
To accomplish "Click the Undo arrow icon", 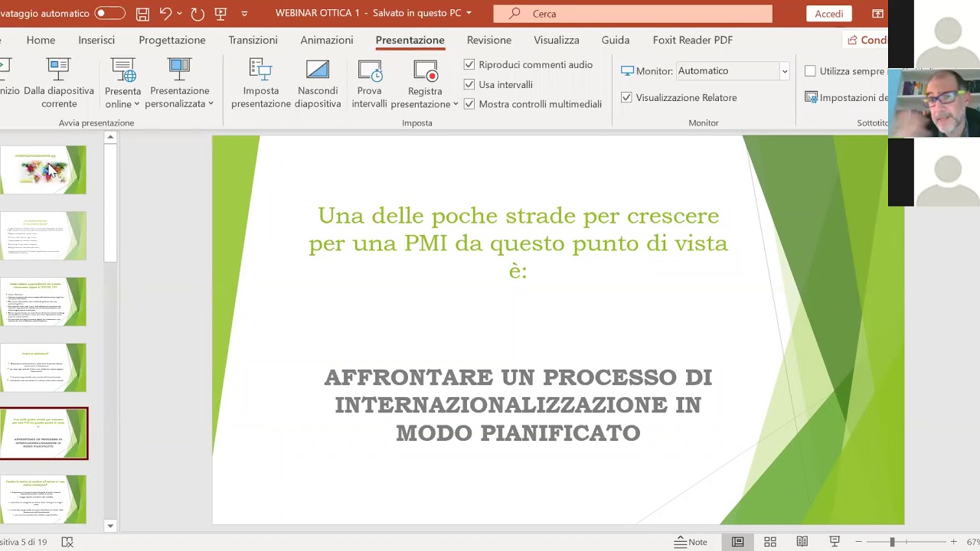I will point(165,14).
